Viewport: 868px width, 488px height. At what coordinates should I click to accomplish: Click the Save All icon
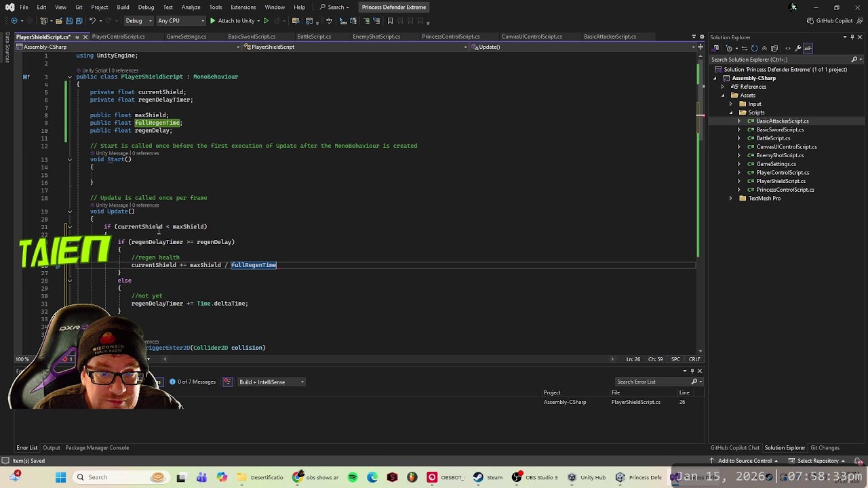tap(79, 21)
